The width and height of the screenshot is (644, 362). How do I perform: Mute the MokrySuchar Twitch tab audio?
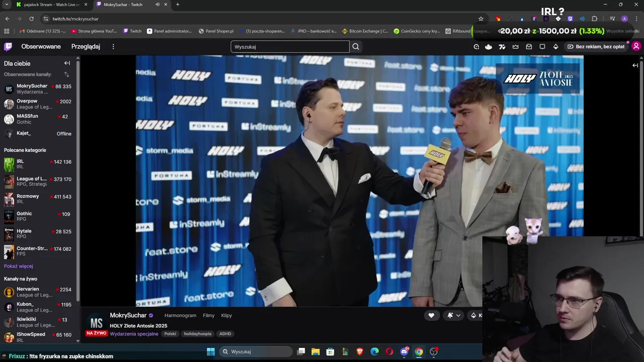pos(157,5)
